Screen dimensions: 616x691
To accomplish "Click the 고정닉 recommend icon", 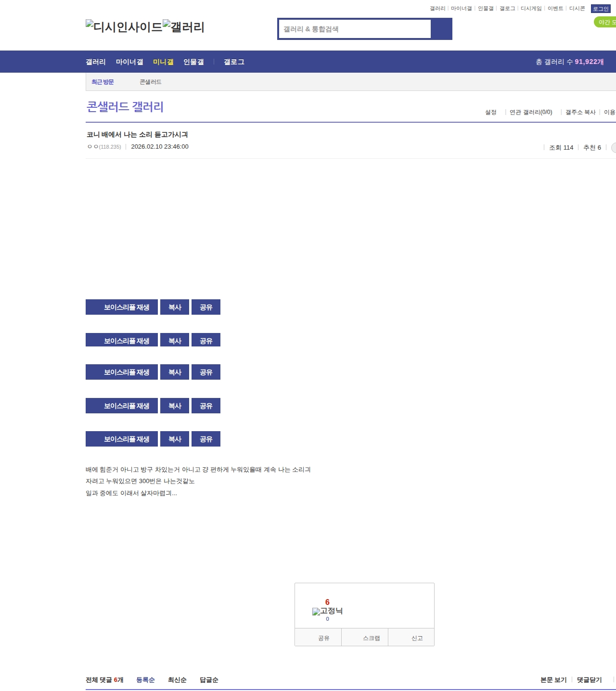I will click(x=327, y=611).
